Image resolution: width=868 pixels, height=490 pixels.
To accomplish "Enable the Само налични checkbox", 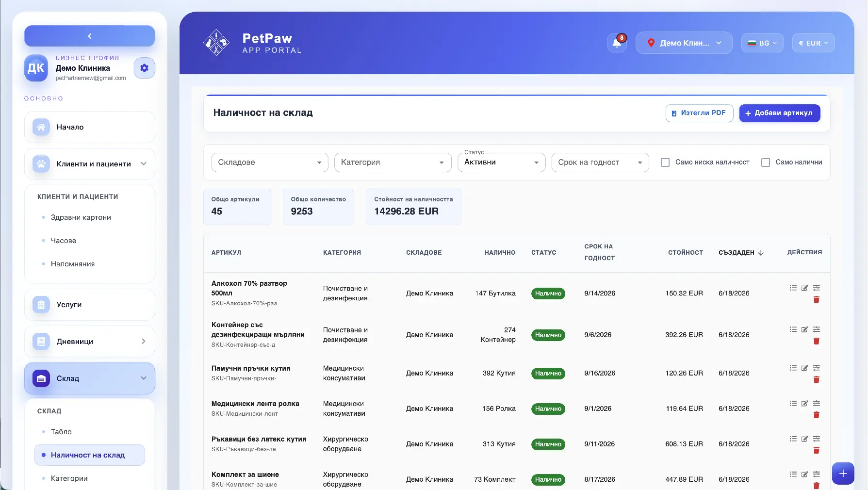I will (766, 163).
